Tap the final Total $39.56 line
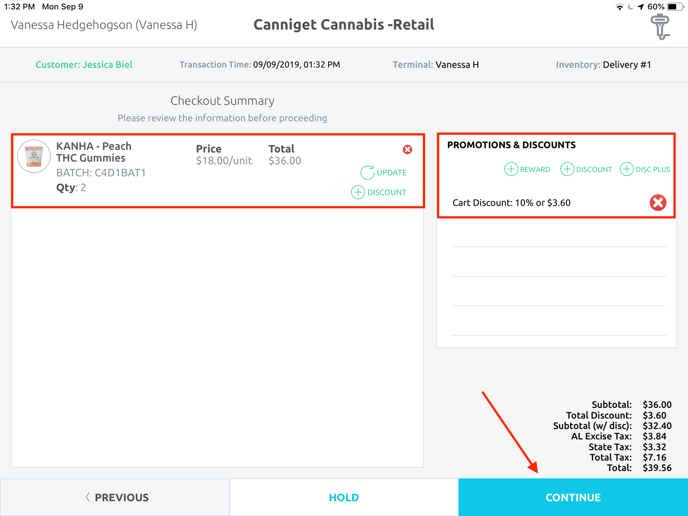 tap(639, 468)
